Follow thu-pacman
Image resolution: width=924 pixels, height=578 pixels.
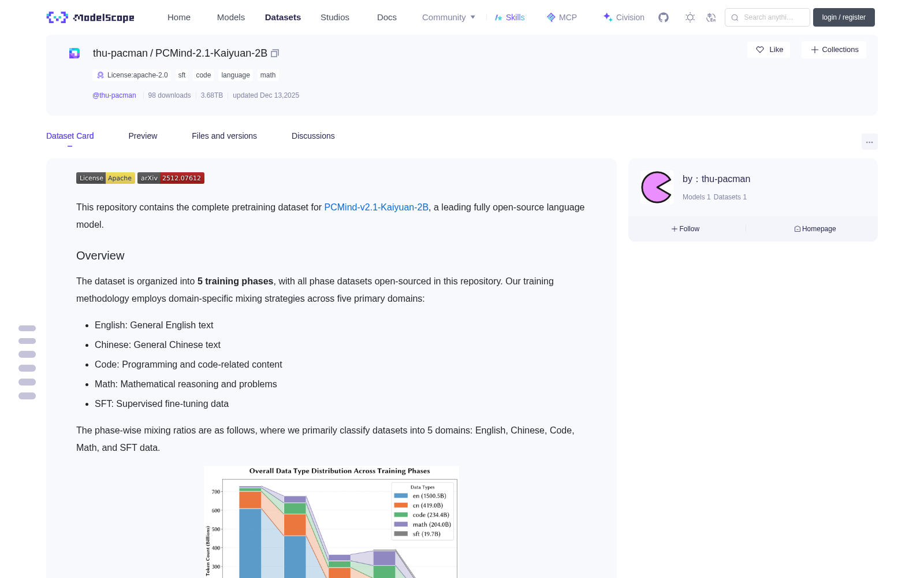pos(685,229)
